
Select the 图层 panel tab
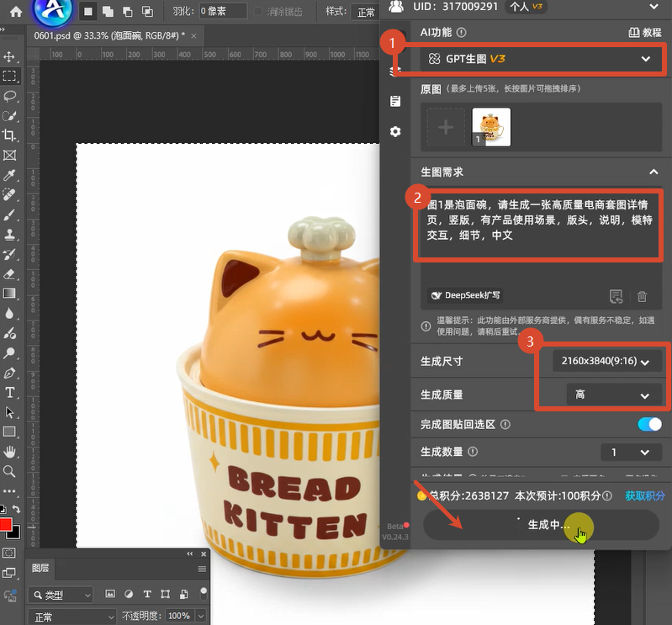(x=40, y=568)
